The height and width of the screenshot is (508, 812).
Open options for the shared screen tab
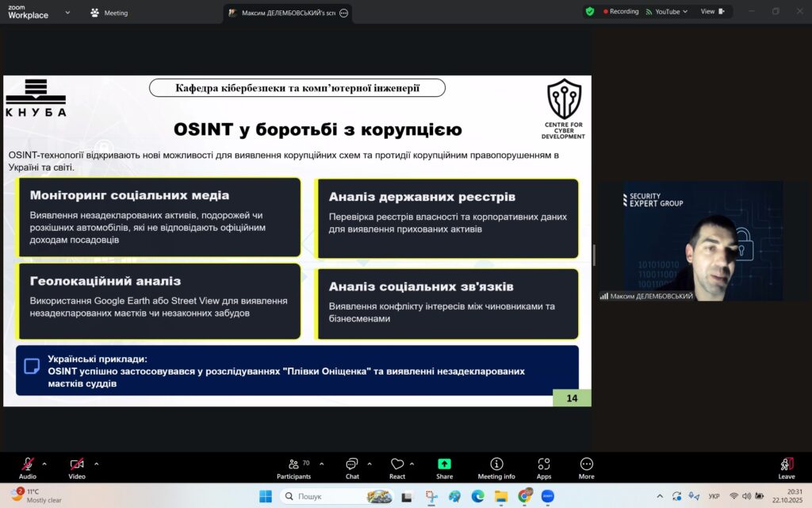343,13
